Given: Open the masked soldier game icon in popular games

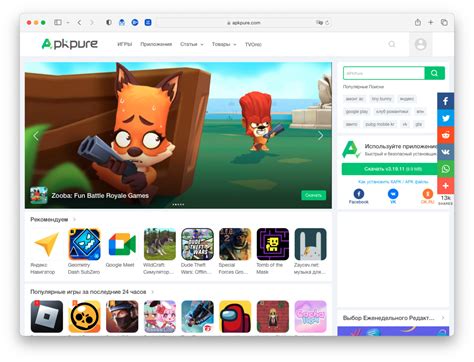Looking at the screenshot, I should [122, 316].
